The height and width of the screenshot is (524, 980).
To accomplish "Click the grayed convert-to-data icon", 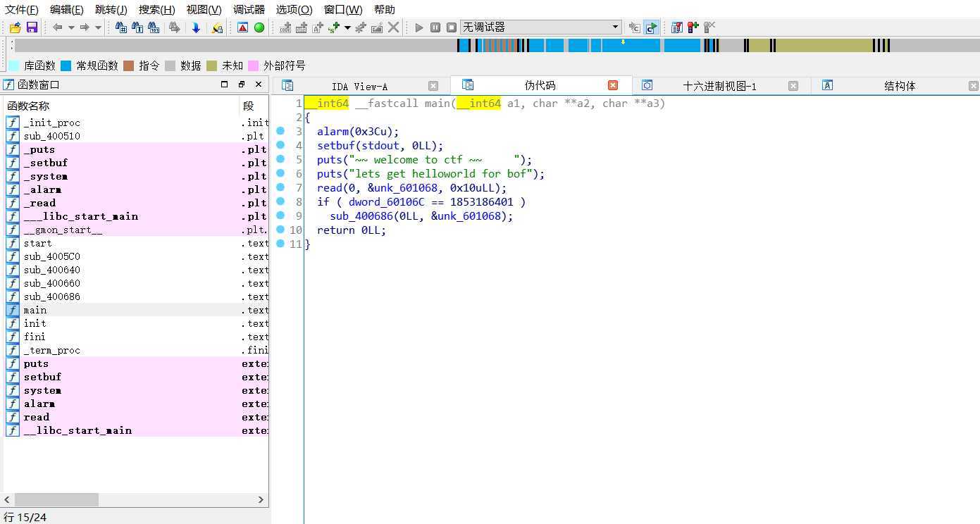I will click(x=302, y=27).
